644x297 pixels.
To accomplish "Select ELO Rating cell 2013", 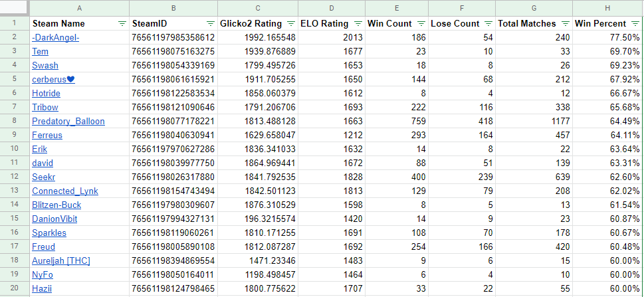I will click(332, 37).
